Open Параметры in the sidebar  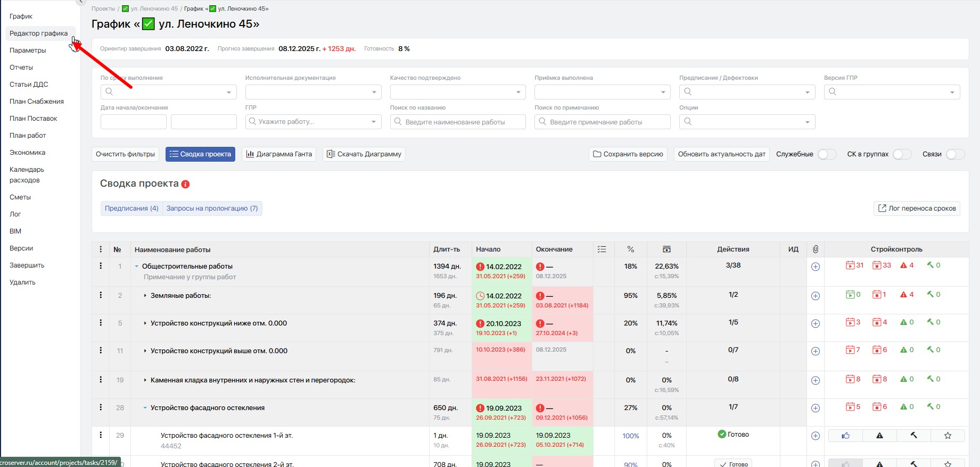28,51
